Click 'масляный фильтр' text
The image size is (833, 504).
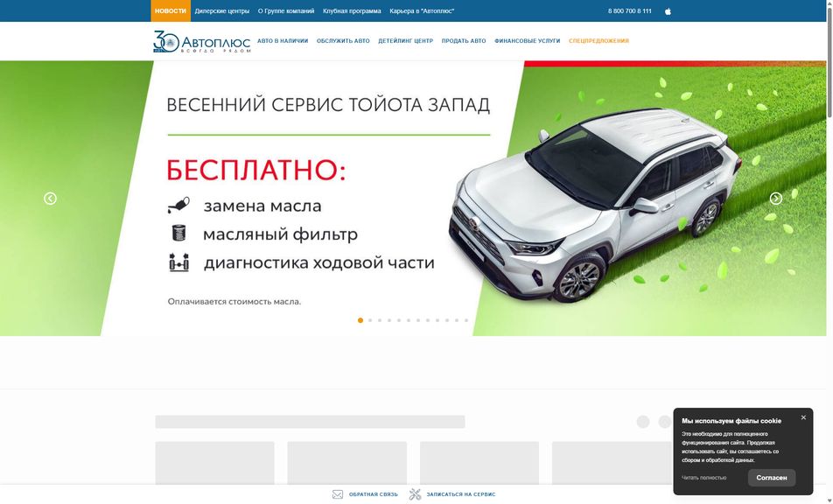tap(280, 234)
